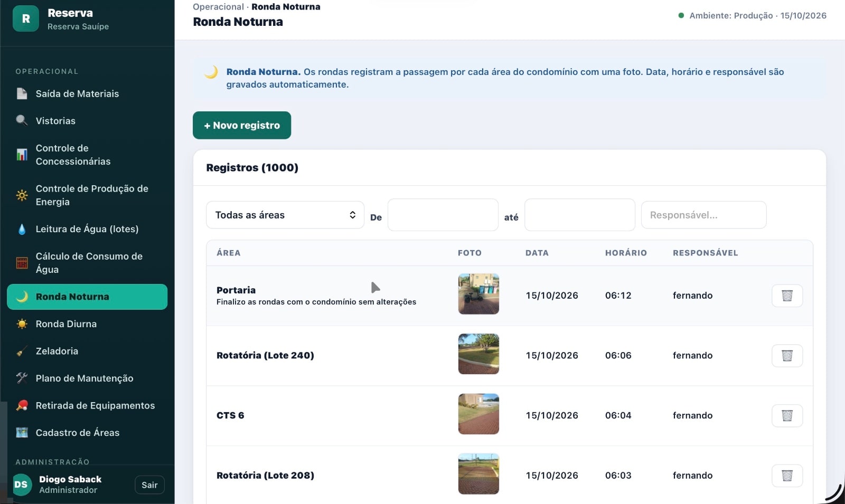Click the Controle de Produção de Energia sun icon
This screenshot has height=504, width=845.
22,195
